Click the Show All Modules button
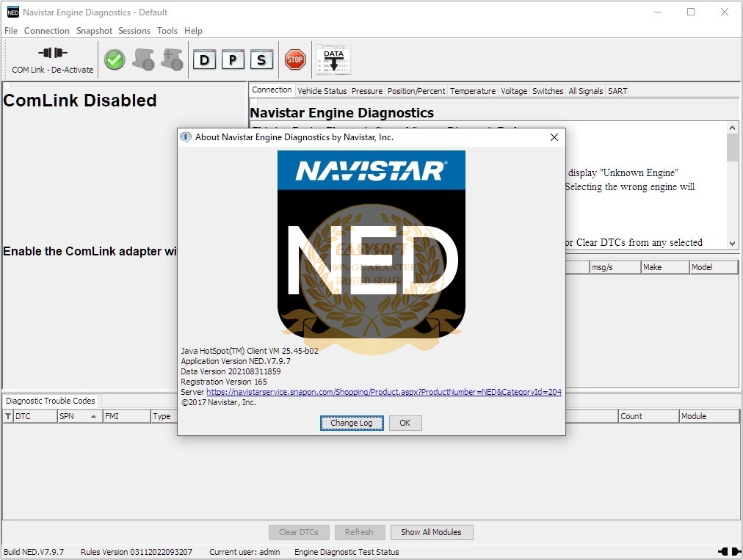The width and height of the screenshot is (743, 560). [x=431, y=532]
